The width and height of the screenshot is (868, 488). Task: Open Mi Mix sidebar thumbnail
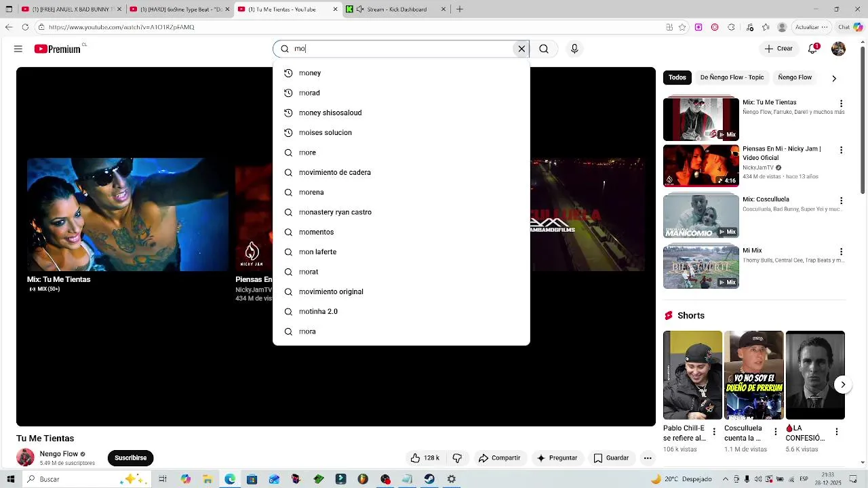pos(701,266)
